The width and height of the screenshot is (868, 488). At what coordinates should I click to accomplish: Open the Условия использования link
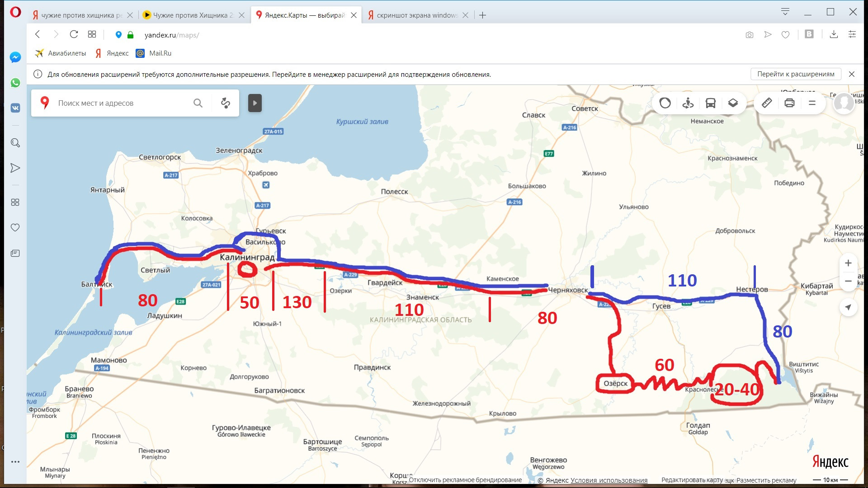(x=609, y=480)
